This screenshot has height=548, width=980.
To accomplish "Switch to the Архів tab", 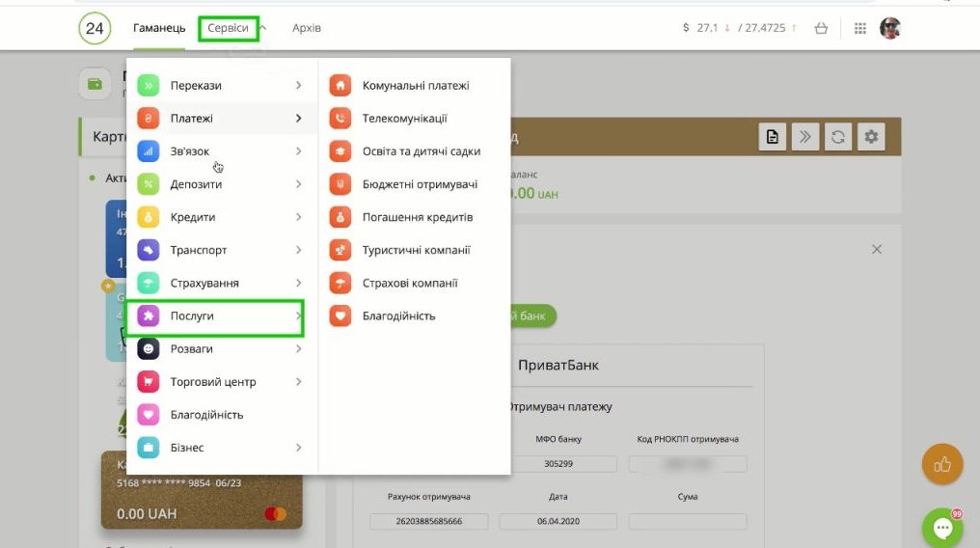I will [x=307, y=29].
